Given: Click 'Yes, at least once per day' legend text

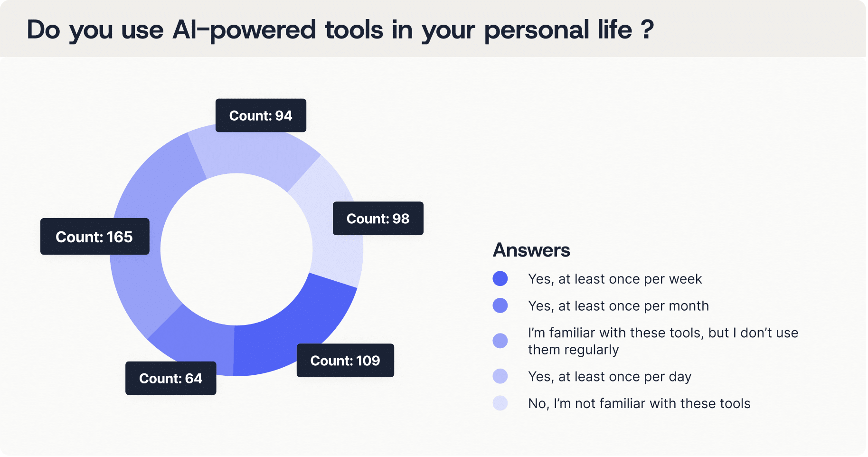Looking at the screenshot, I should point(610,377).
